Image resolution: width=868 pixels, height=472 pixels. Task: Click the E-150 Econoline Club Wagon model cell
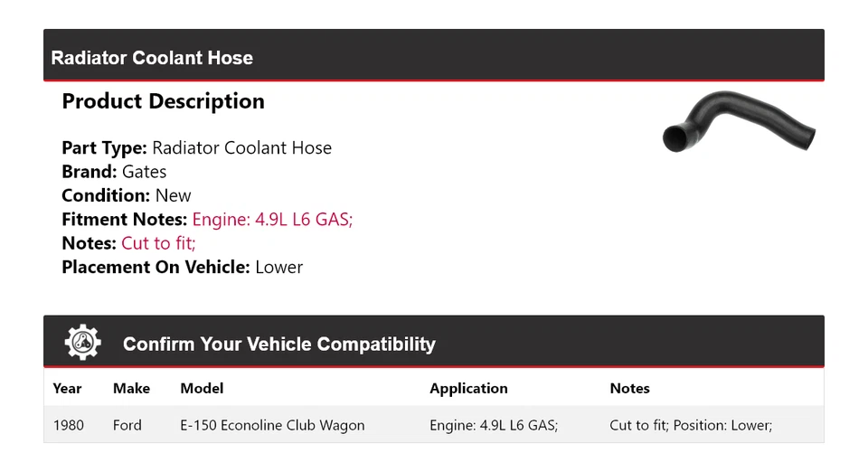(272, 425)
